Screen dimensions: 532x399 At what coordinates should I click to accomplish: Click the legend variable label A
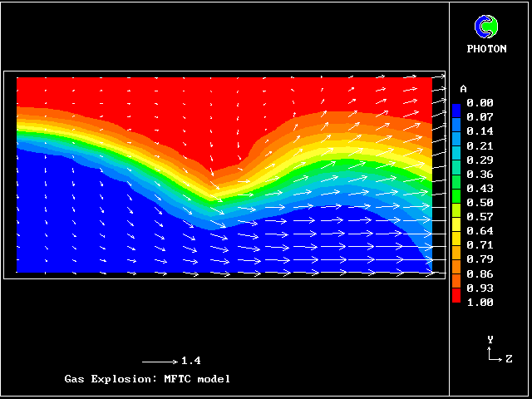463,89
